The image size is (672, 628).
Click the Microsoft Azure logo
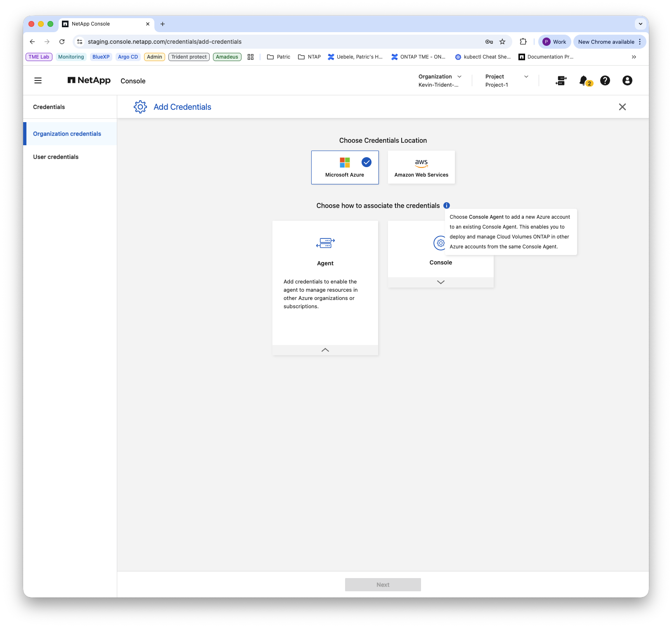(345, 163)
